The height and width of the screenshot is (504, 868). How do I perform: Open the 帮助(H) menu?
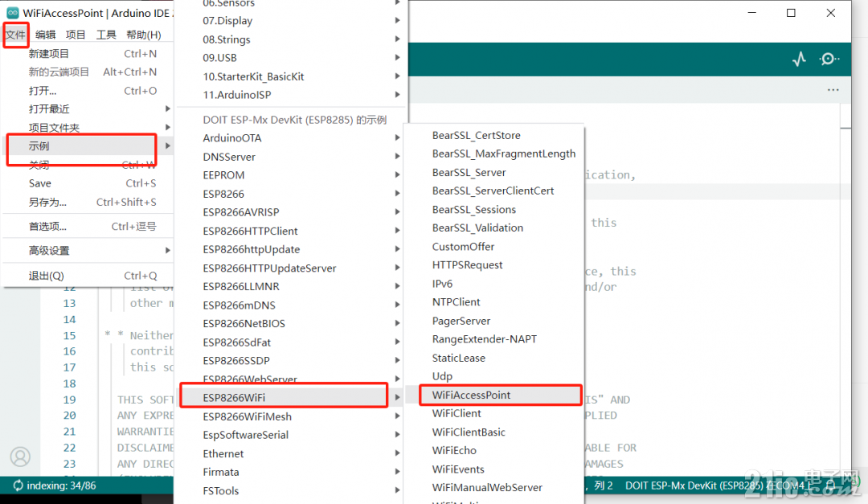tap(143, 35)
